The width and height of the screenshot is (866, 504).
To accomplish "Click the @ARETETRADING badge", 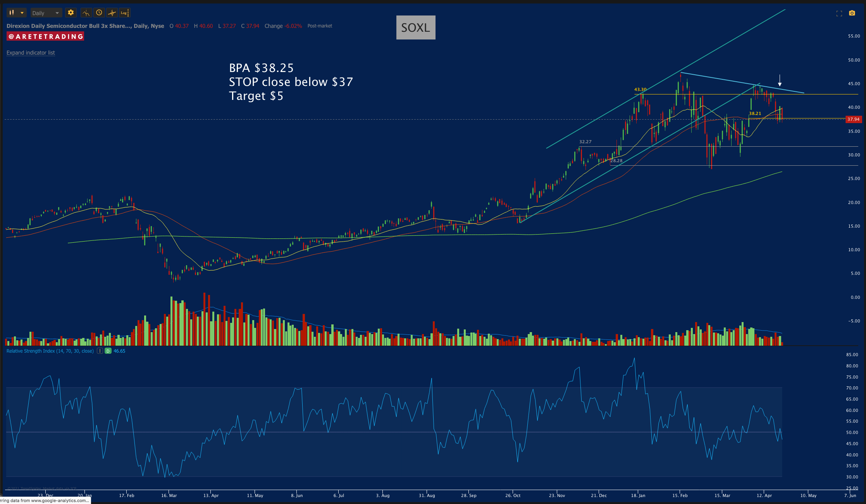I will (x=45, y=36).
